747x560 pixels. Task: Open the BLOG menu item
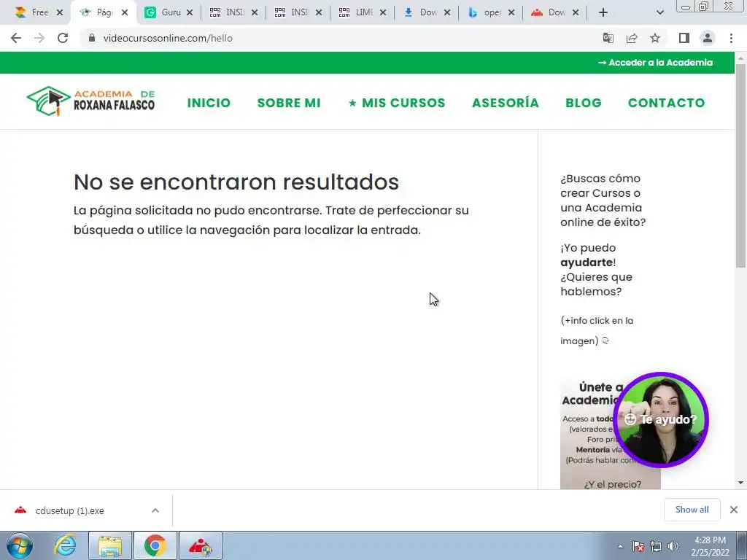[584, 103]
